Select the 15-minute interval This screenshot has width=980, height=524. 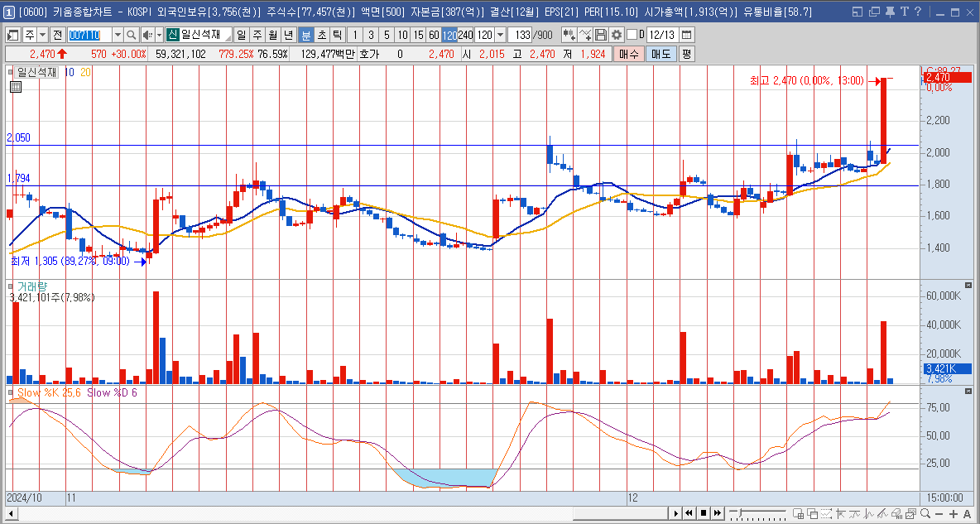tap(418, 35)
